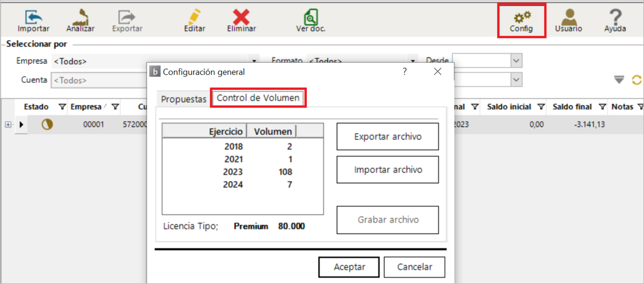
Task: Click the Exportar archivo button
Action: [x=388, y=137]
